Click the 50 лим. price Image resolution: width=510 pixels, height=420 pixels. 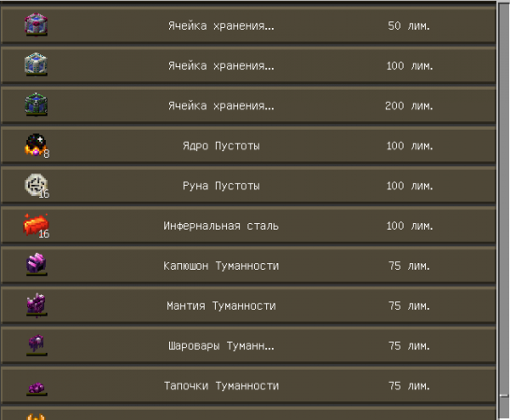(409, 26)
